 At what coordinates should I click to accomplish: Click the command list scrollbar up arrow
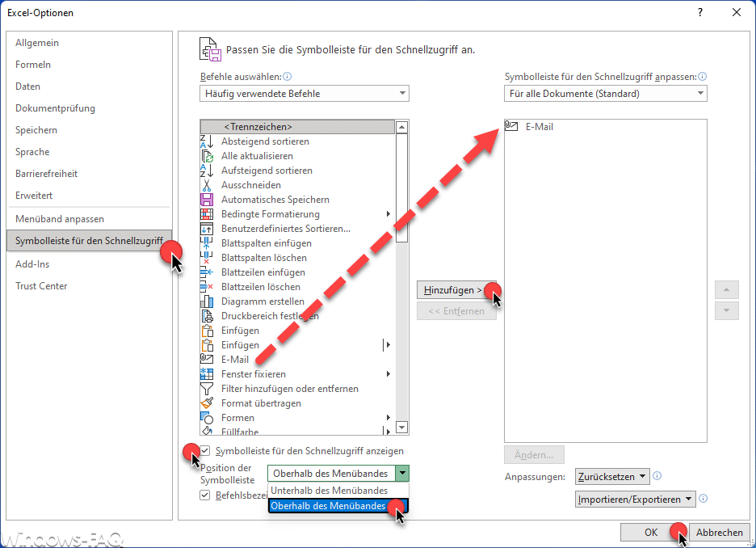point(401,128)
